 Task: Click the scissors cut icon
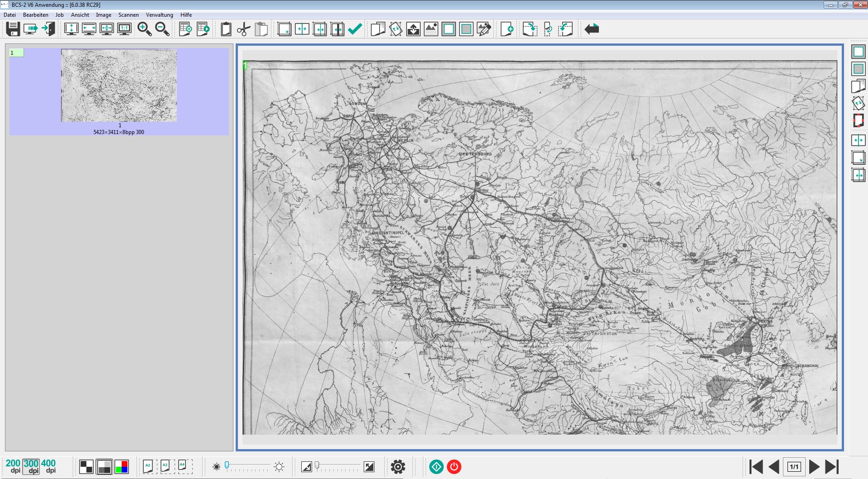243,29
